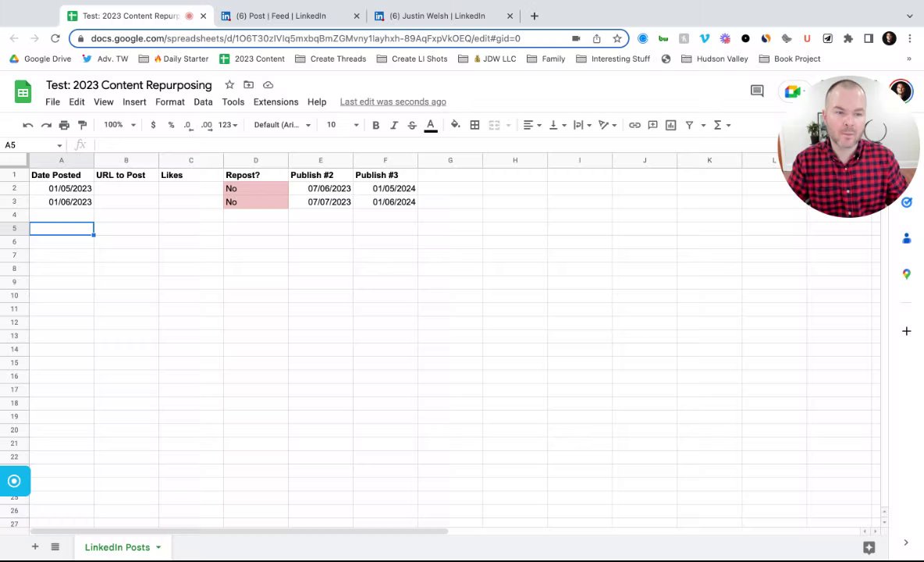Open the Format menu
Viewport: 924px width, 562px height.
[x=169, y=102]
